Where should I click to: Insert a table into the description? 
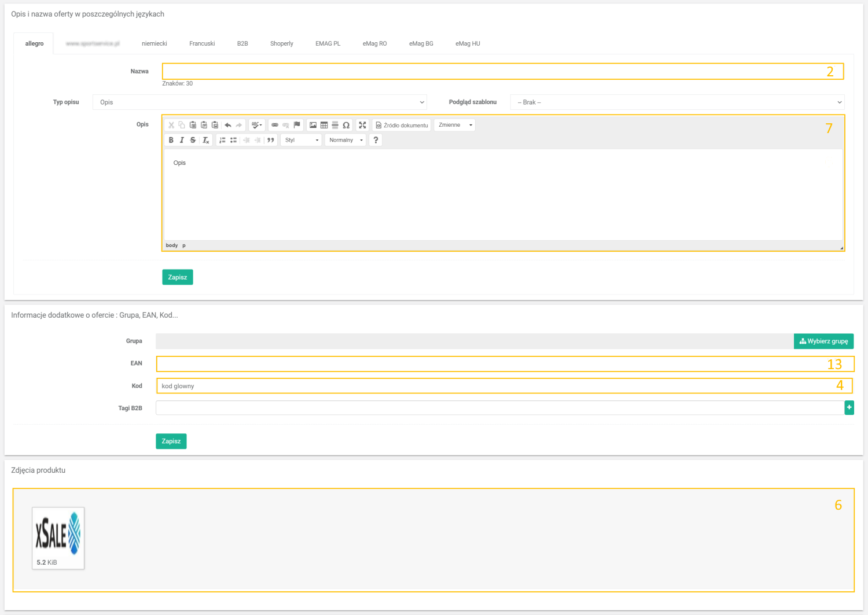tap(324, 125)
